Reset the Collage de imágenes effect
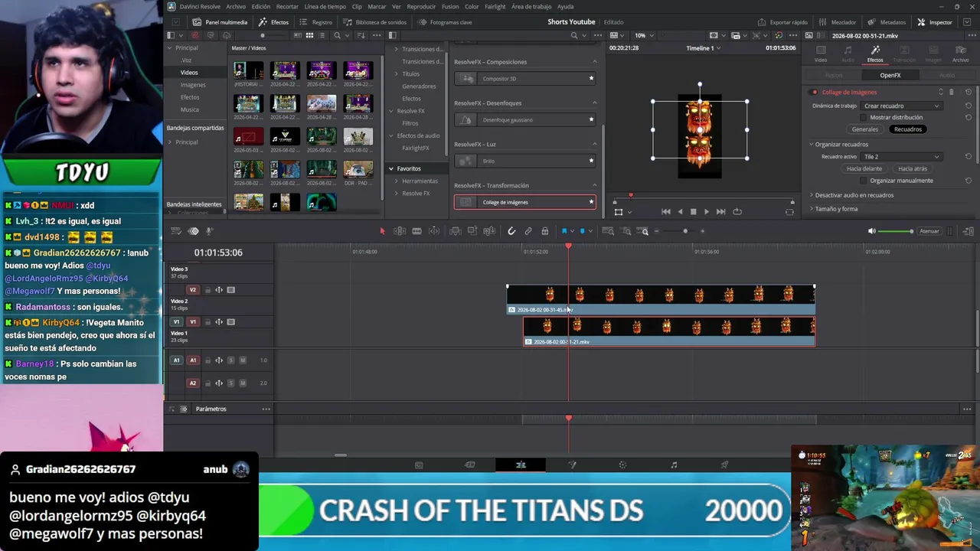 coord(969,92)
